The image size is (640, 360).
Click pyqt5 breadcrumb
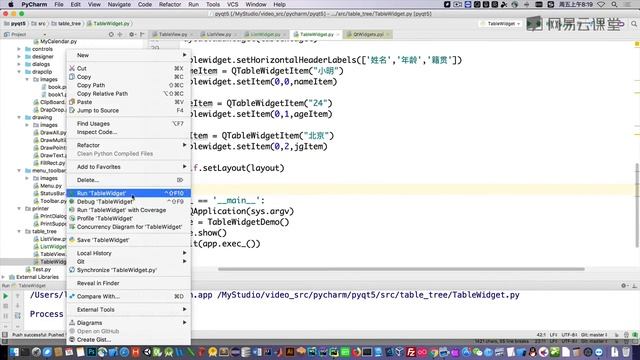pos(15,24)
